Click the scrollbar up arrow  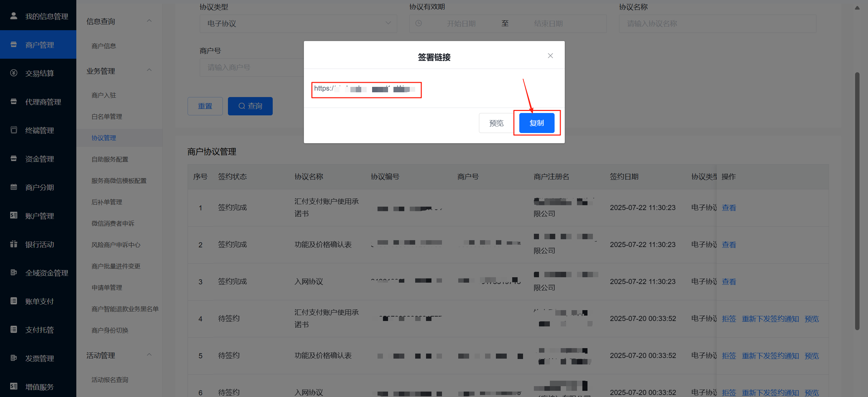857,8
